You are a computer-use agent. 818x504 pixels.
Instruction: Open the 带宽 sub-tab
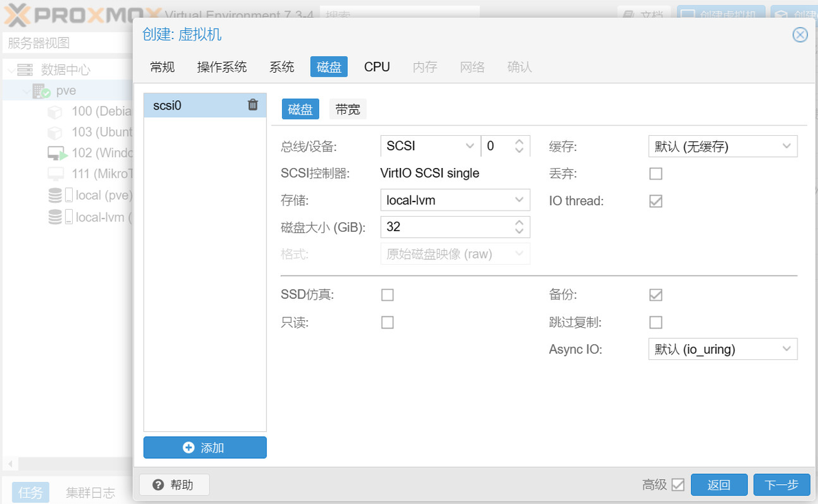[x=347, y=110]
